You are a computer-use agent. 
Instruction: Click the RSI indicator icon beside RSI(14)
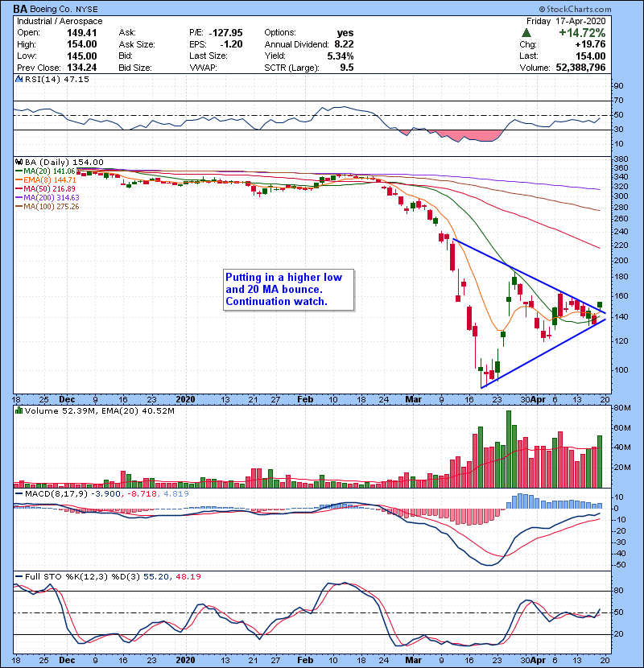[19, 79]
